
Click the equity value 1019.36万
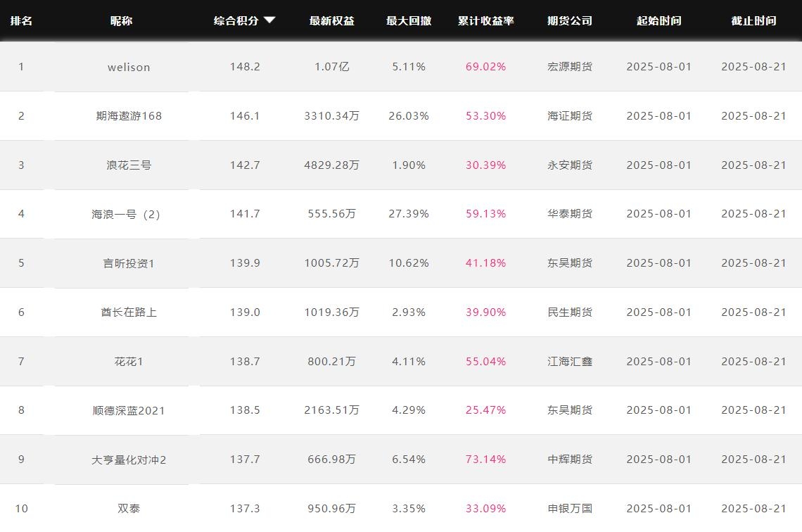332,312
